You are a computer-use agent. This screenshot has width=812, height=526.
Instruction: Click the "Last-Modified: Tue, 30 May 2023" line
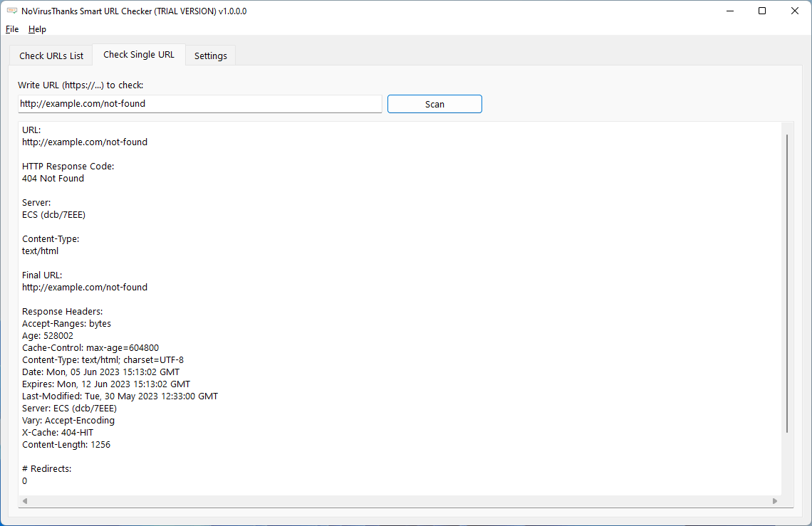click(120, 396)
